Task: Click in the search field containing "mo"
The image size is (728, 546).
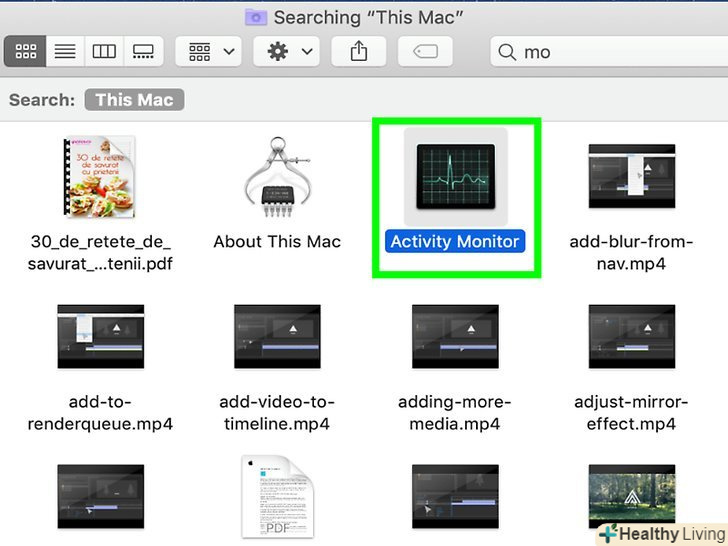Action: (609, 52)
